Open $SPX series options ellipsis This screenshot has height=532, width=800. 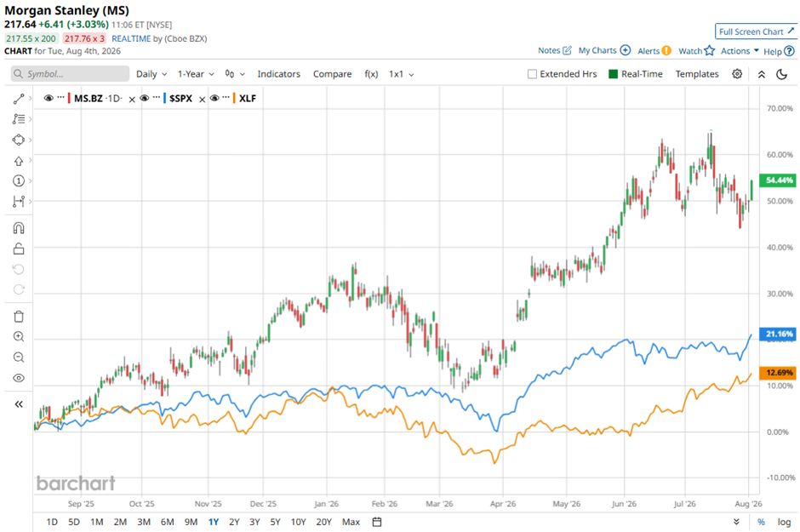157,97
